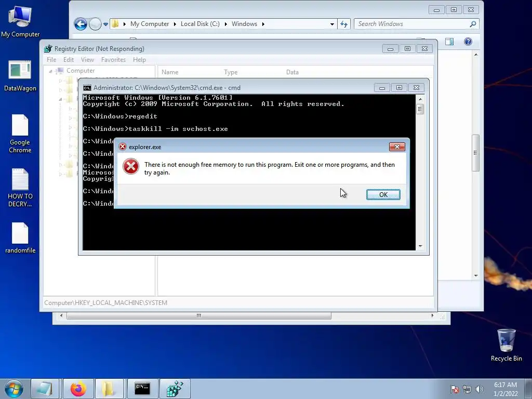Expand the arrow after My Computer breadcrumb
The width and height of the screenshot is (532, 399).
pos(175,24)
